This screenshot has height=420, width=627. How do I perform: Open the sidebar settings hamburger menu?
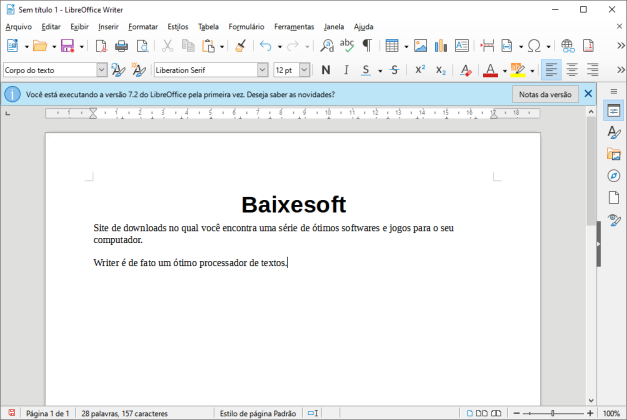click(x=614, y=92)
